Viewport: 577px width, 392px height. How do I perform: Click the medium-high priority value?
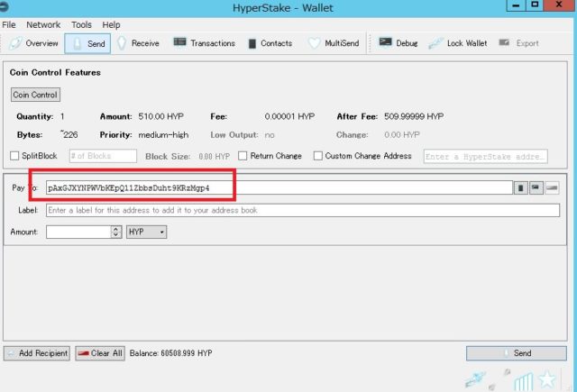(163, 135)
